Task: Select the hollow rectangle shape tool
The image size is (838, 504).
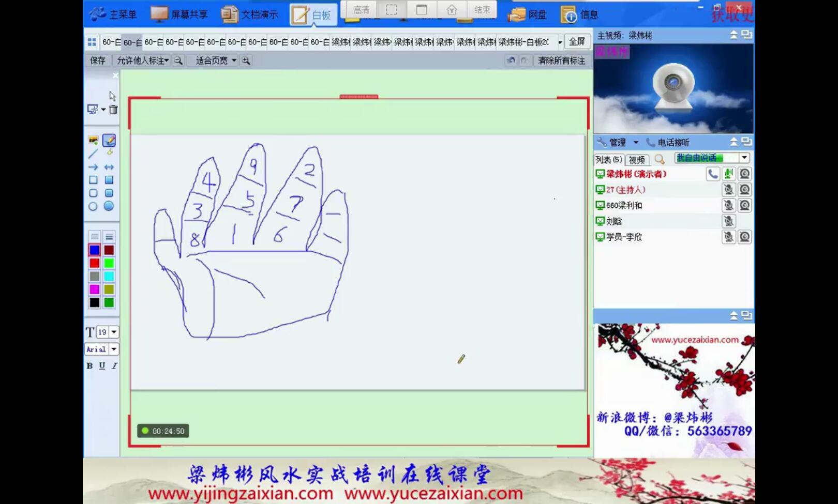Action: (x=93, y=180)
